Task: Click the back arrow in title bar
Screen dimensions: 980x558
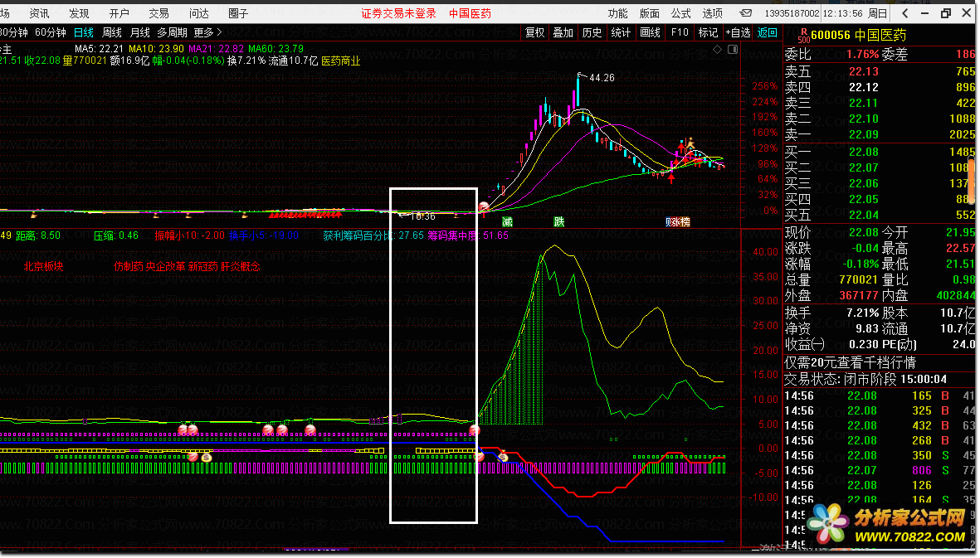Action: tap(905, 13)
